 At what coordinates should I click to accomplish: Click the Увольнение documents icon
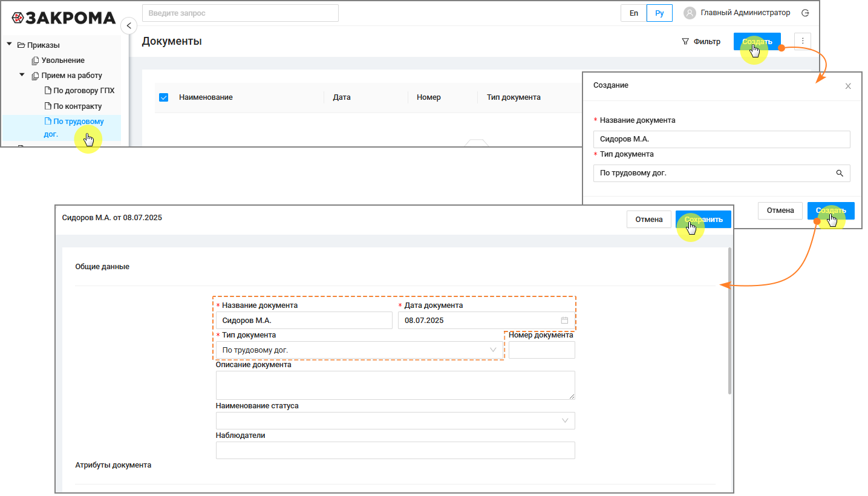pyautogui.click(x=35, y=60)
